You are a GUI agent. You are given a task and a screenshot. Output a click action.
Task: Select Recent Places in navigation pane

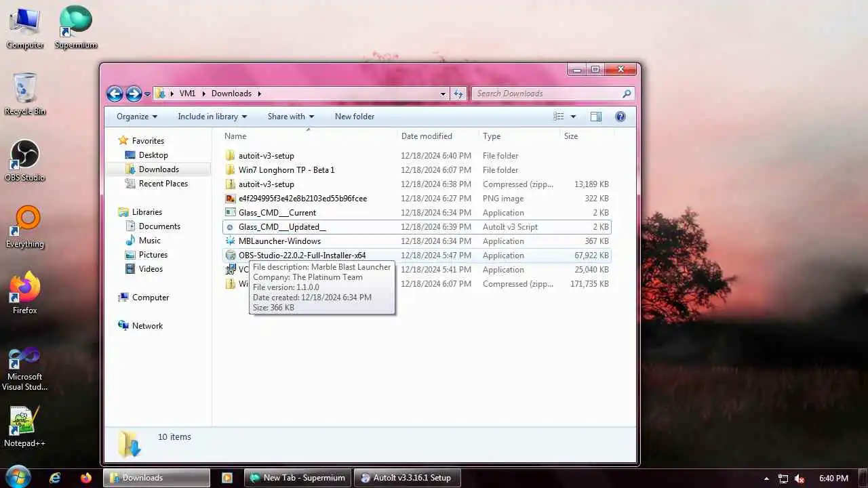click(x=157, y=184)
